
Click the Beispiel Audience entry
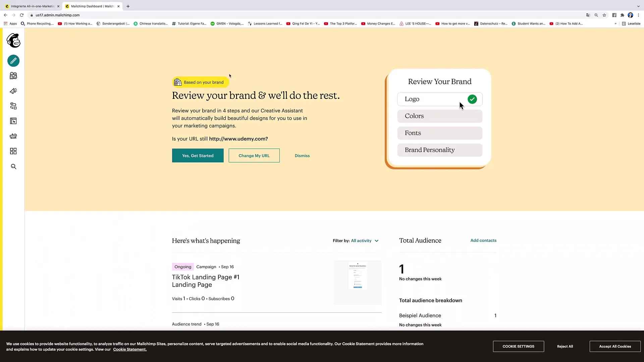pos(420,316)
